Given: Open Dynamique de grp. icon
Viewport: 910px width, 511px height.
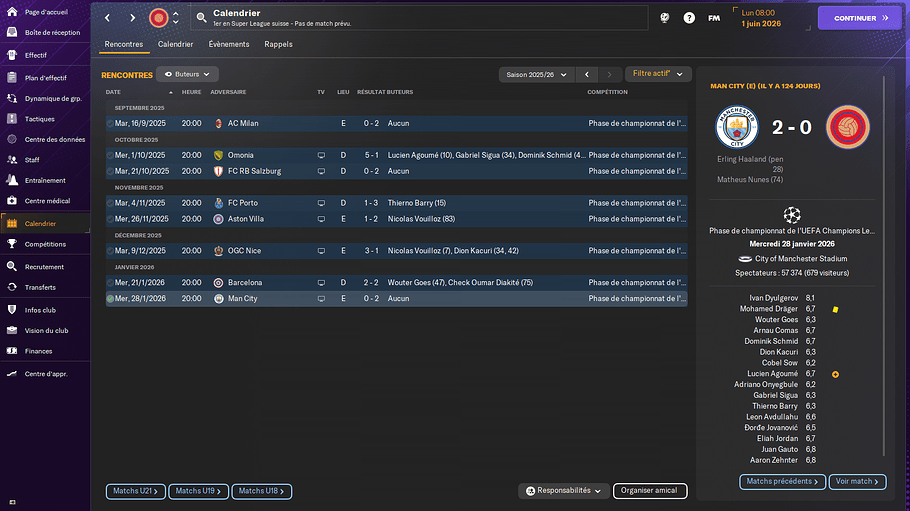Looking at the screenshot, I should coord(12,98).
